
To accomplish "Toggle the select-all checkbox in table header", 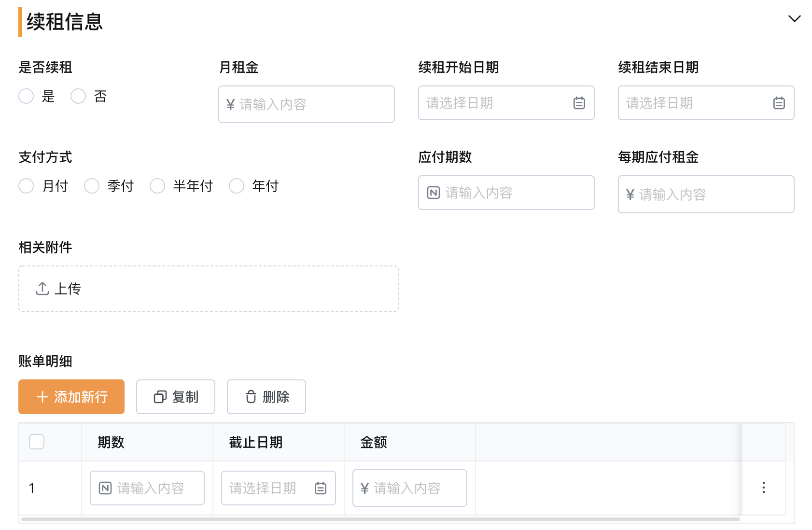I will coord(37,442).
